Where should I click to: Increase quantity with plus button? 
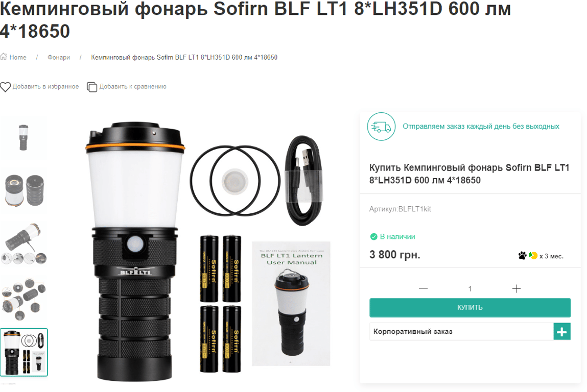pos(516,289)
